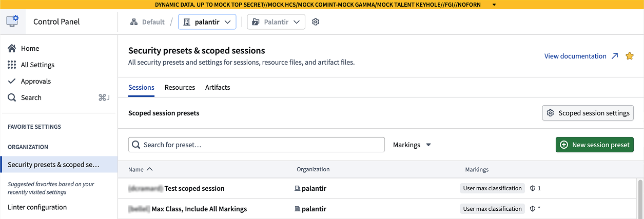Open Scoped session settings
Image resolution: width=644 pixels, height=219 pixels.
588,113
